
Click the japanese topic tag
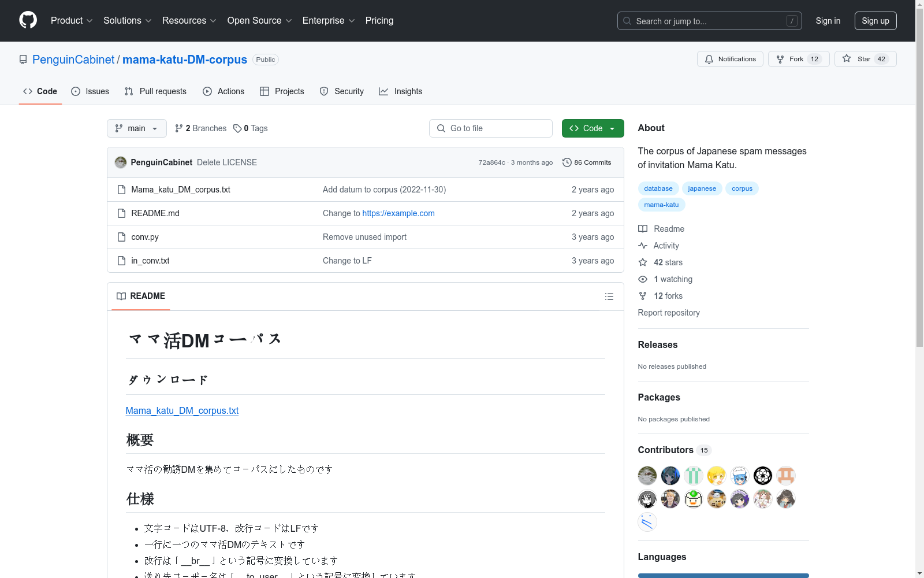(x=702, y=188)
